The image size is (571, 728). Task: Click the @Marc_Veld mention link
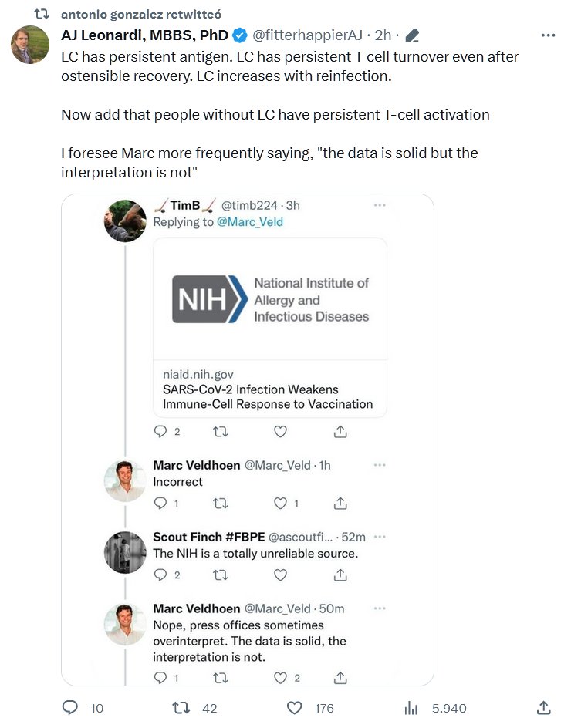coord(249,222)
